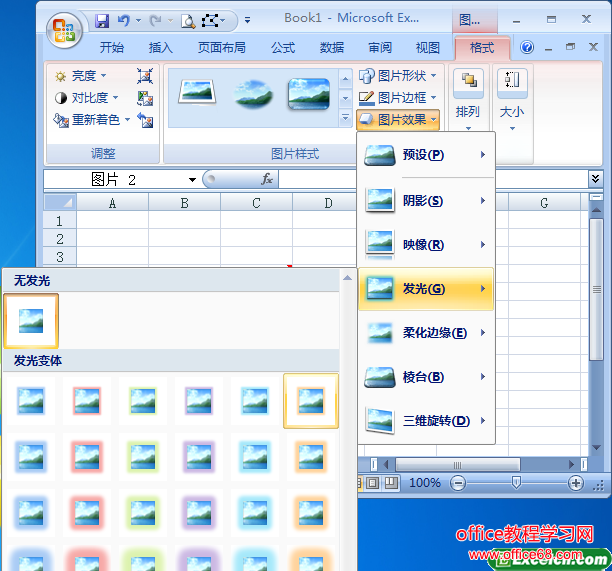
Task: Select column A header
Action: 112,203
